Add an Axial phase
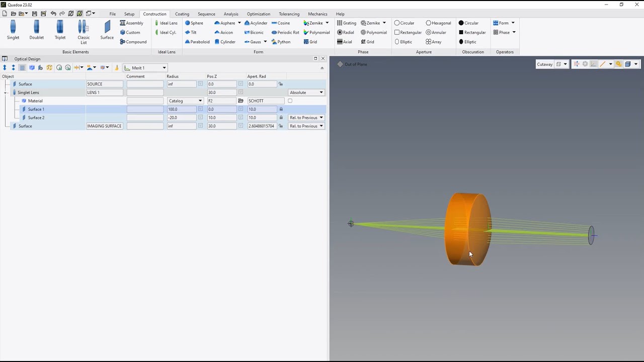Image resolution: width=644 pixels, height=362 pixels. [x=345, y=42]
